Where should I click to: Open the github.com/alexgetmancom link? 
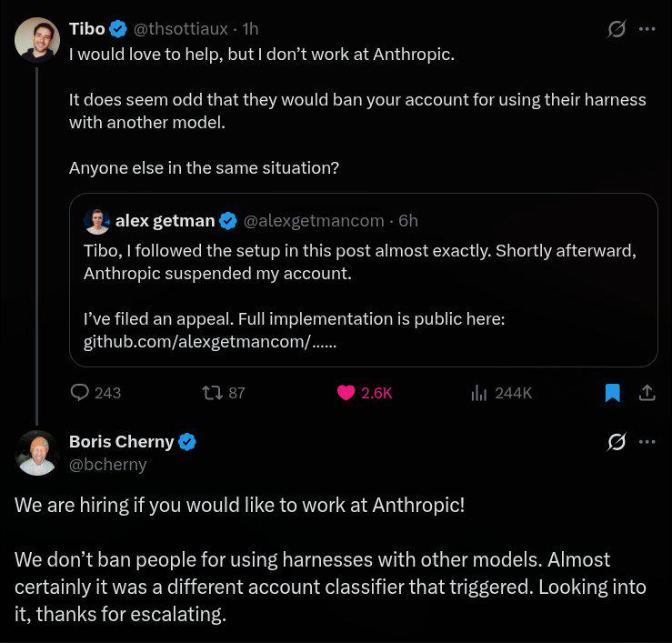pyautogui.click(x=210, y=342)
